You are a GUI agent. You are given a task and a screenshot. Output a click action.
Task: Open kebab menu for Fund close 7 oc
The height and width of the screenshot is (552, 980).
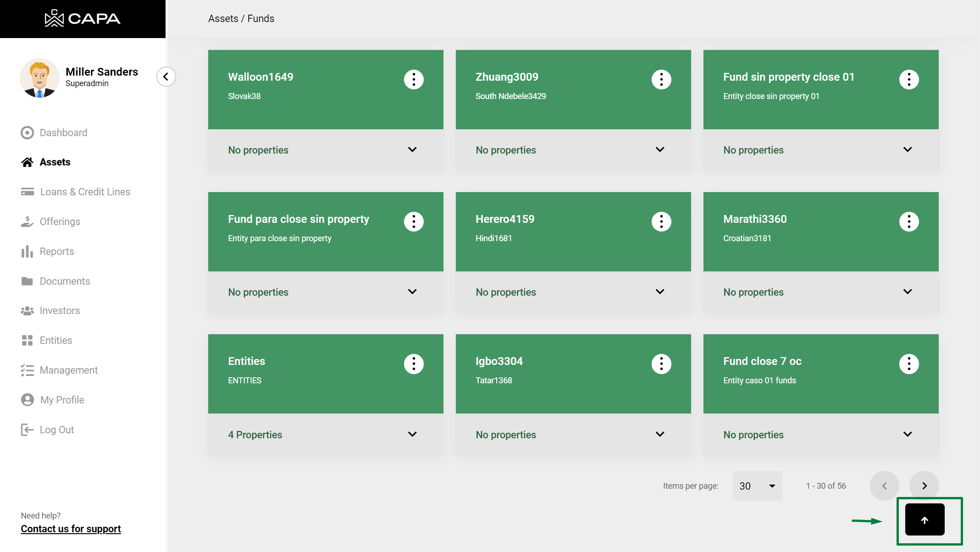[x=909, y=364]
